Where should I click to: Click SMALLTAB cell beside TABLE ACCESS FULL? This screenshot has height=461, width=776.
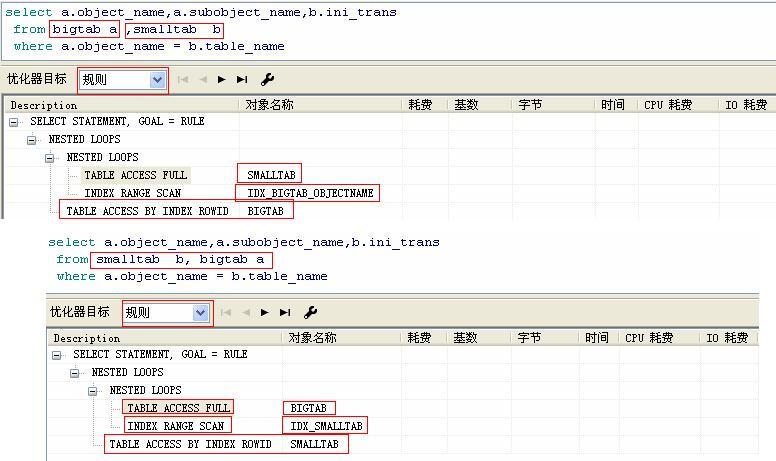click(271, 175)
